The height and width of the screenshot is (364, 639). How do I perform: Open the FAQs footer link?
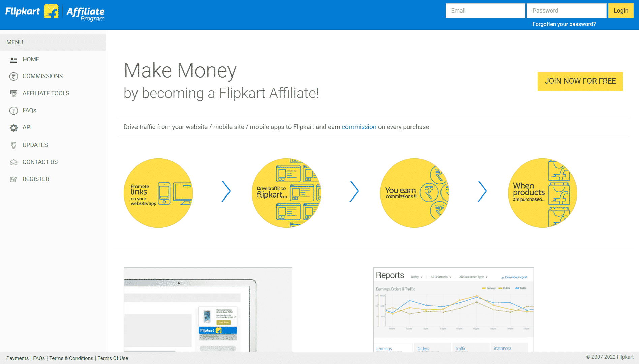click(x=39, y=358)
